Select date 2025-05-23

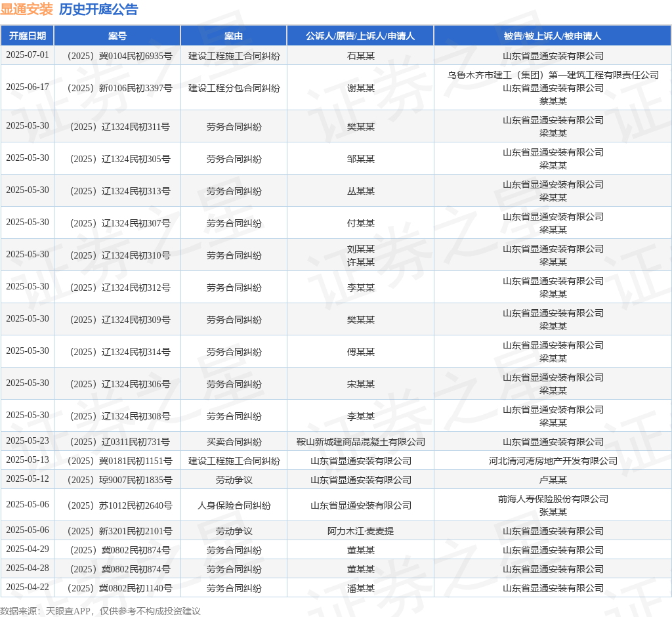click(28, 441)
